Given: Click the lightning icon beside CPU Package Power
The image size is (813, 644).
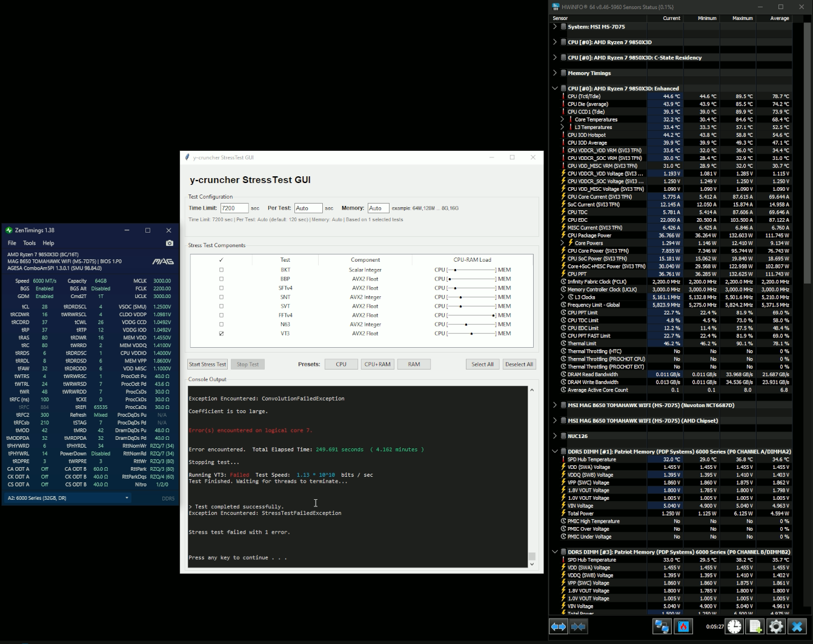Looking at the screenshot, I should coord(563,235).
